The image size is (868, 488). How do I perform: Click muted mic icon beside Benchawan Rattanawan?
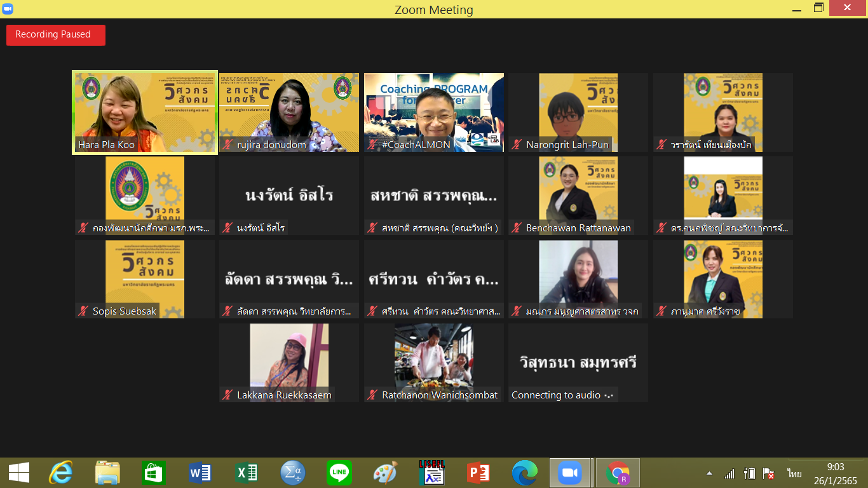pyautogui.click(x=517, y=228)
